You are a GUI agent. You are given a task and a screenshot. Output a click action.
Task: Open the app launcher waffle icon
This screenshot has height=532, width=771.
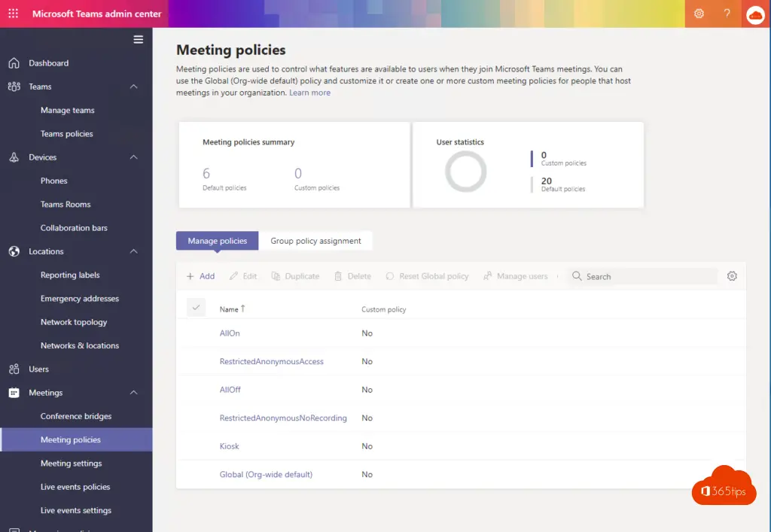click(14, 14)
